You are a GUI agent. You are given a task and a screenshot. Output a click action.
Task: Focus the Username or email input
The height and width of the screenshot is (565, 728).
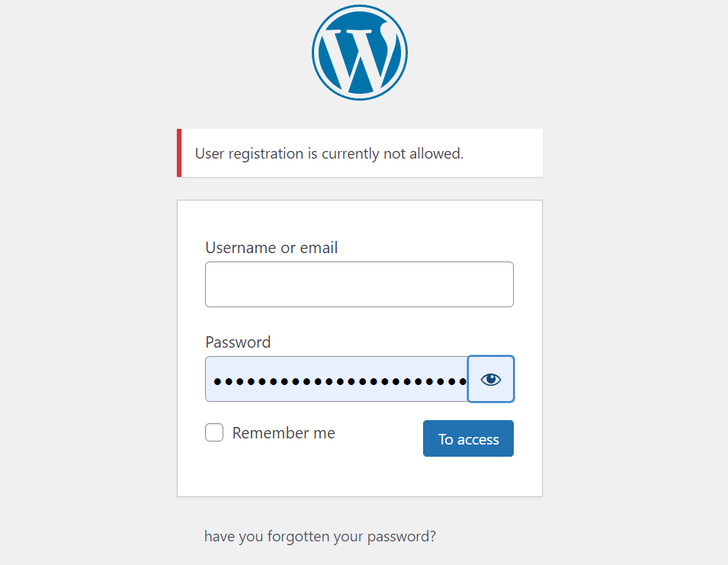click(359, 284)
